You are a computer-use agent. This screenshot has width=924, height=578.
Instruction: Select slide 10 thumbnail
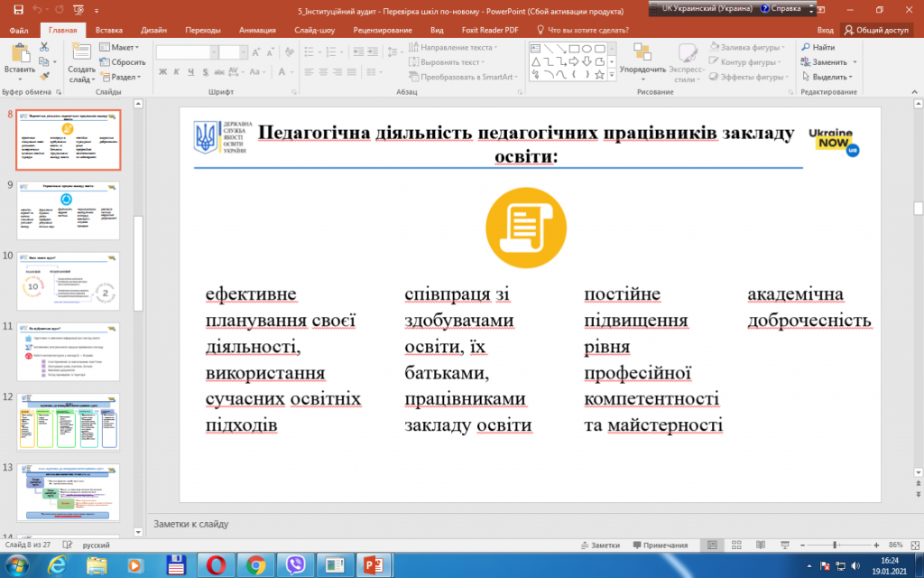(68, 282)
